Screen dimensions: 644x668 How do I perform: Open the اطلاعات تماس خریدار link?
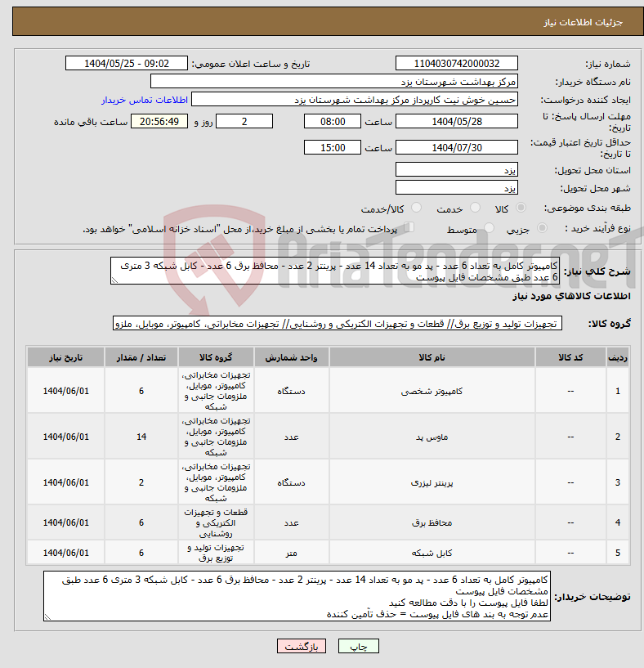145,100
